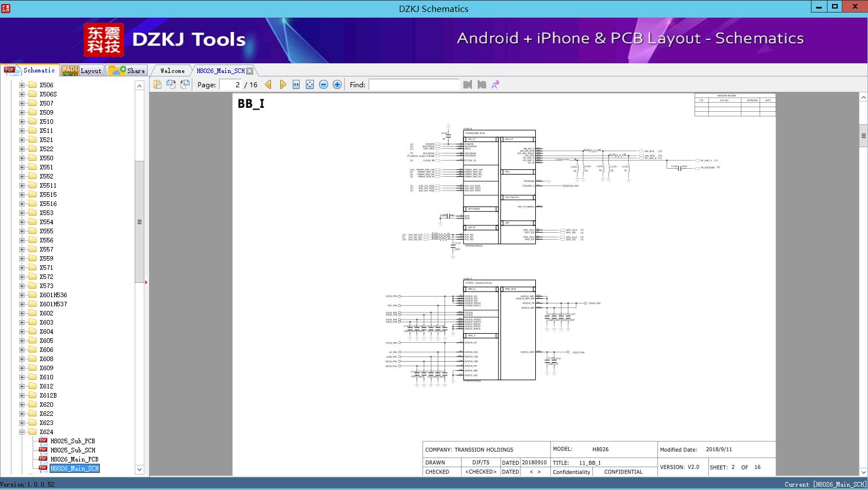This screenshot has height=490, width=868.
Task: Open the Welcome tab
Action: (172, 71)
